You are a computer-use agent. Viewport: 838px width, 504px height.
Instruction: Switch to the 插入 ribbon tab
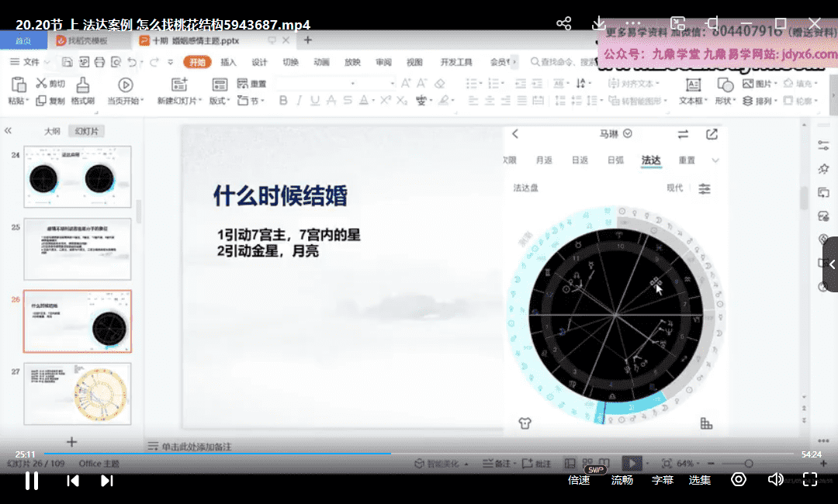pyautogui.click(x=228, y=62)
